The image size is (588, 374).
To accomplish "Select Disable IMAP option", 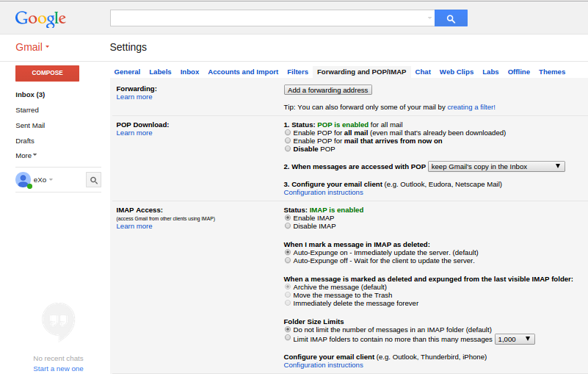I will click(x=288, y=226).
